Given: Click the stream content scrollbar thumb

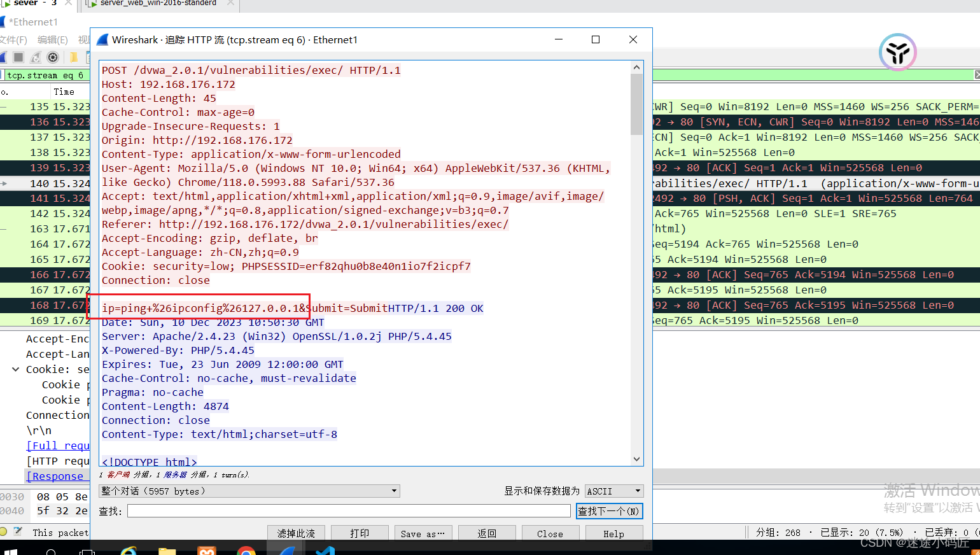Looking at the screenshot, I should click(636, 104).
